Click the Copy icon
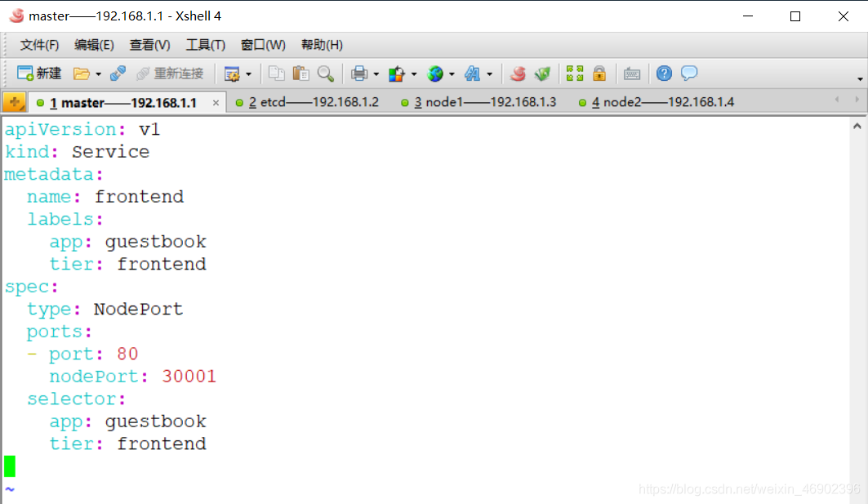This screenshot has width=868, height=504. pyautogui.click(x=276, y=73)
